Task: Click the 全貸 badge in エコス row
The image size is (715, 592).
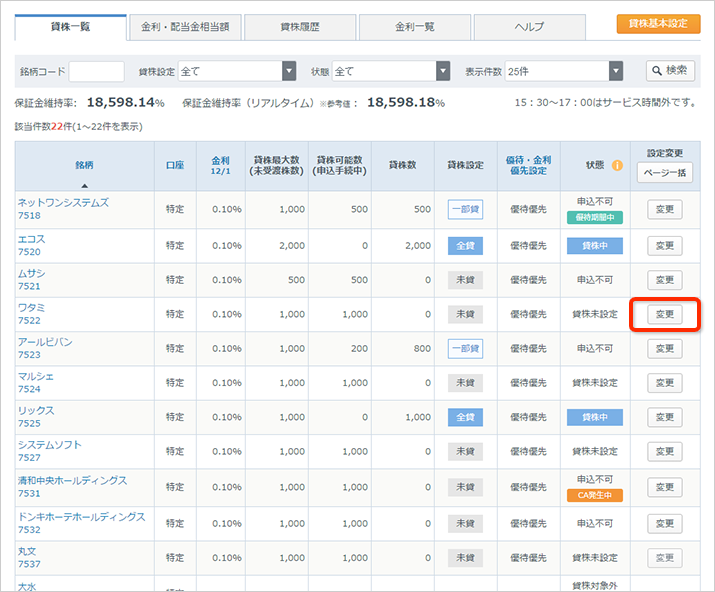Action: click(x=465, y=246)
